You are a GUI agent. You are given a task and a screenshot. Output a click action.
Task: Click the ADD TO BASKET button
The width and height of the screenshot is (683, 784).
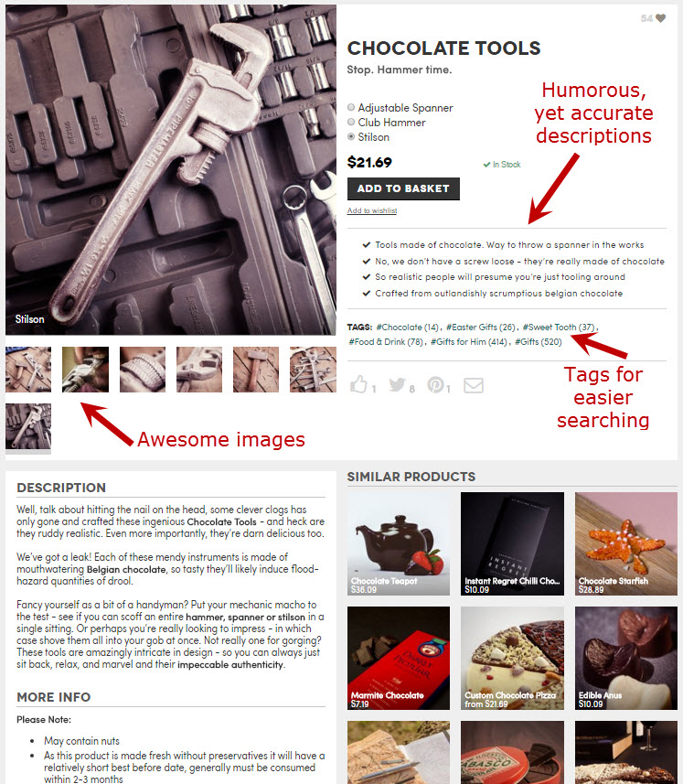tap(403, 188)
